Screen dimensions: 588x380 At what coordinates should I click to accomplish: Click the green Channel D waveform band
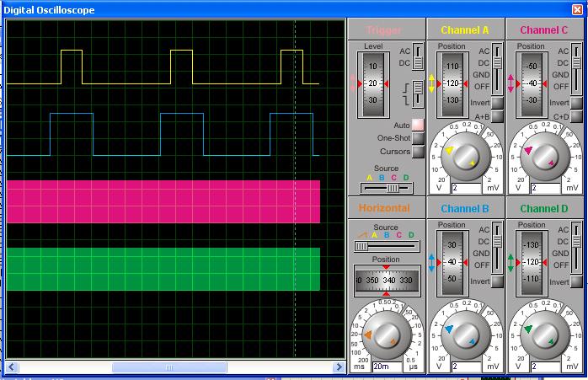click(x=163, y=269)
